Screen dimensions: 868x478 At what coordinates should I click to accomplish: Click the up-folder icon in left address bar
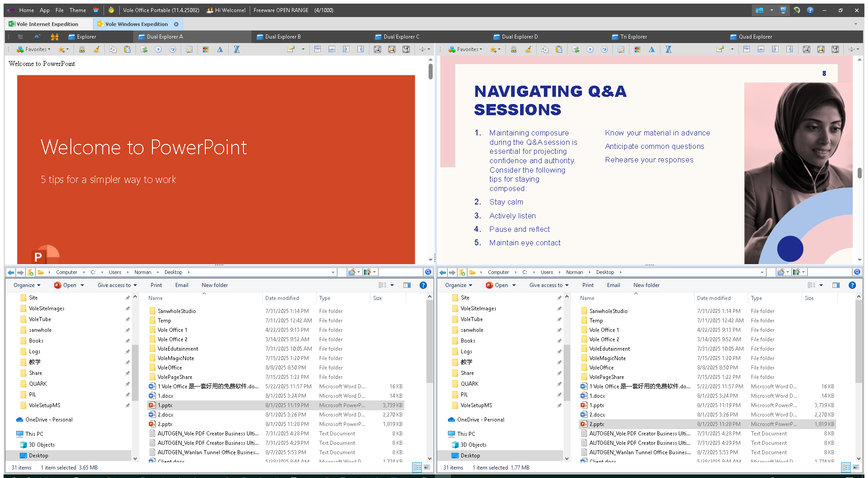[x=30, y=272]
